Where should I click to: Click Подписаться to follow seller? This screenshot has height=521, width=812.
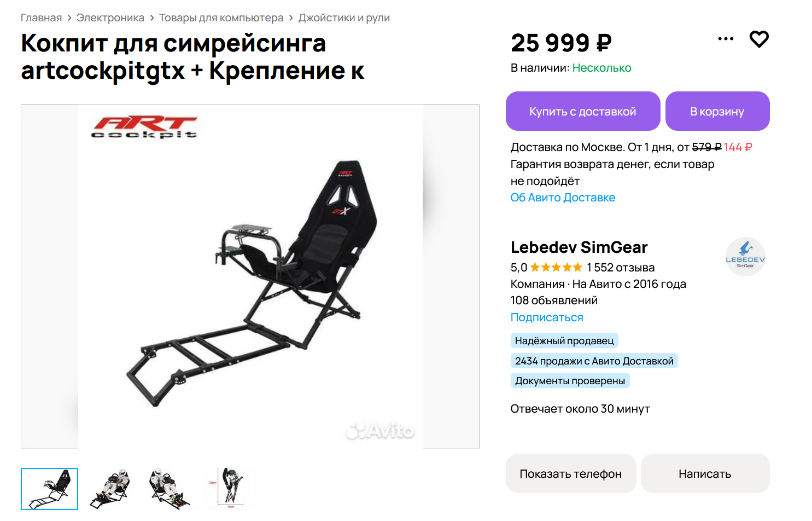(547, 317)
